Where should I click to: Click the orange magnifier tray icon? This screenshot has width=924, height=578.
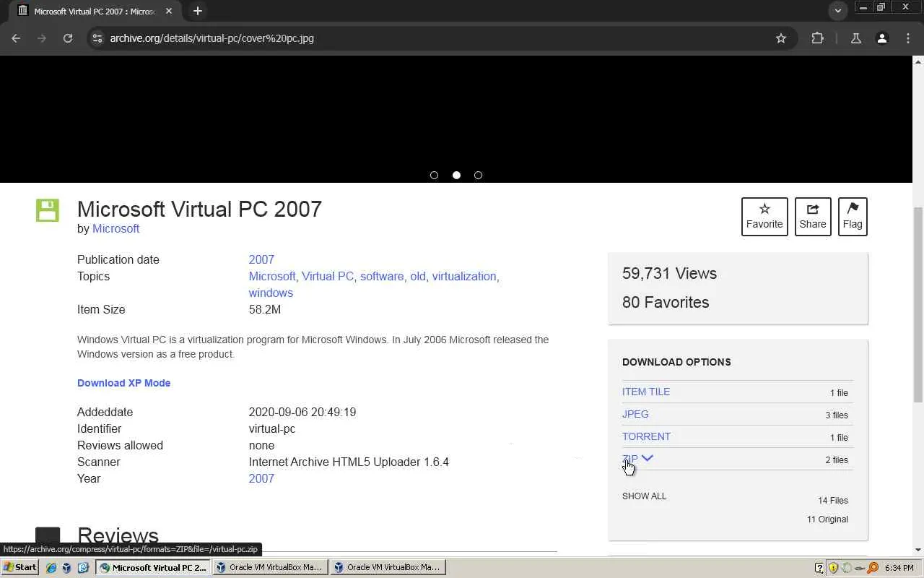(x=873, y=568)
